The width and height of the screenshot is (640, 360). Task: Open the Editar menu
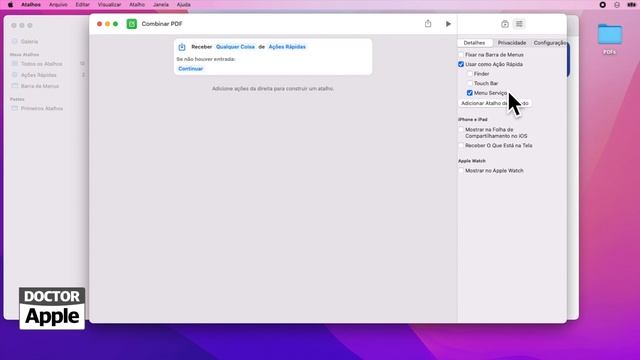82,5
